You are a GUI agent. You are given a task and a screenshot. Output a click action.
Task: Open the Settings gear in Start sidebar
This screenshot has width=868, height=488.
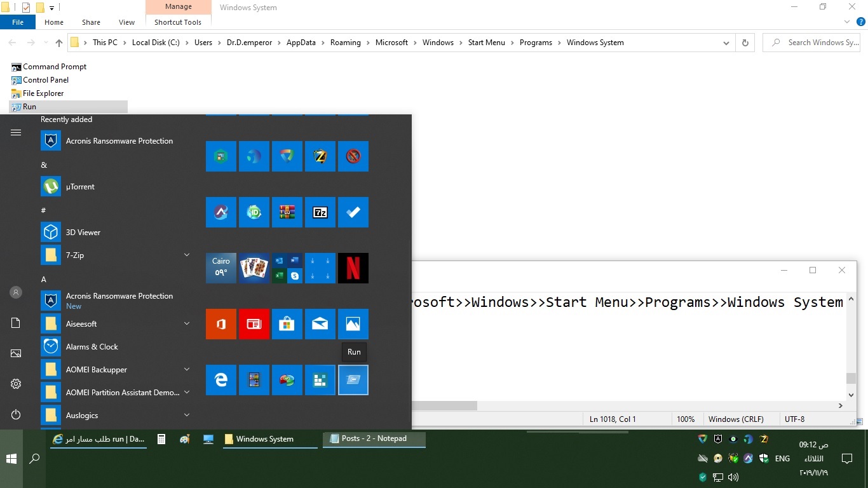[16, 384]
